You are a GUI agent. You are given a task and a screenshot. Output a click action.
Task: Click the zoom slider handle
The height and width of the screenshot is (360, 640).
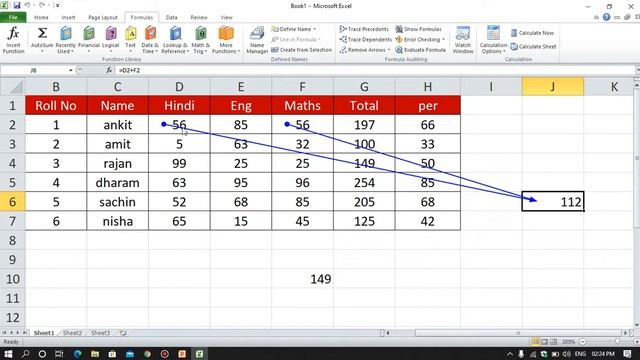(618, 341)
